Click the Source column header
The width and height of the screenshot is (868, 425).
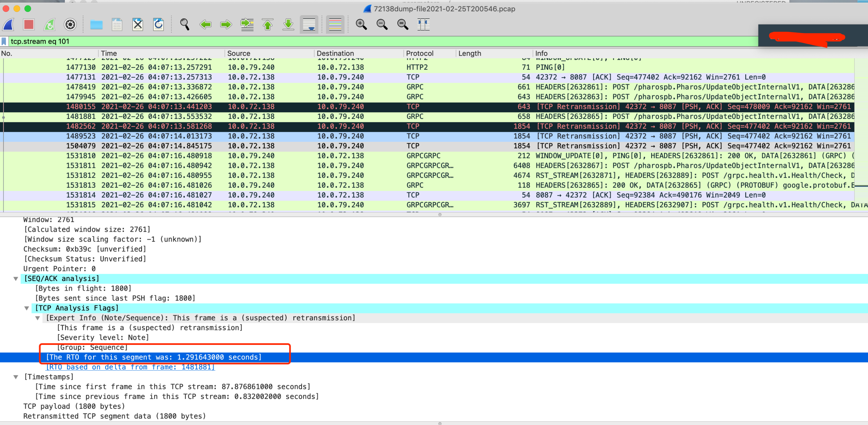pyautogui.click(x=239, y=53)
